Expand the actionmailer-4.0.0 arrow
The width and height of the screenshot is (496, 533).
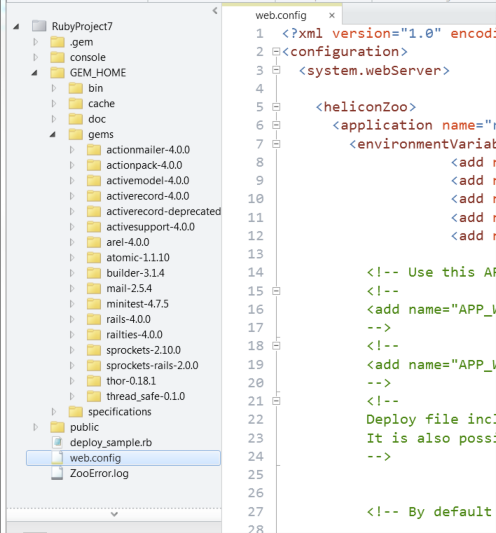pyautogui.click(x=72, y=150)
